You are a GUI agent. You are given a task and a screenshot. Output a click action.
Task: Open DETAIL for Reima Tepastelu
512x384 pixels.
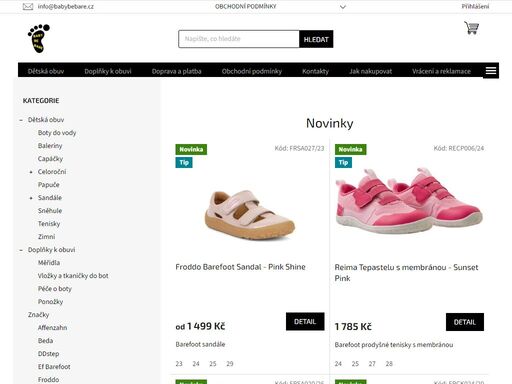coord(465,322)
